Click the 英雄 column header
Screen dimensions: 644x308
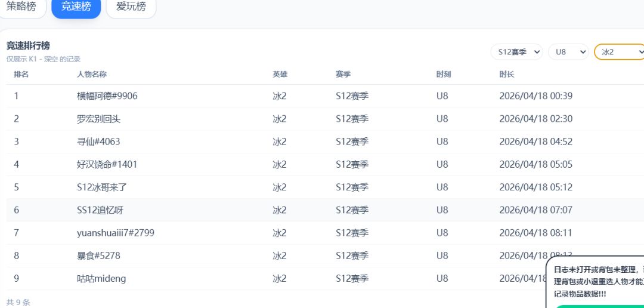280,75
